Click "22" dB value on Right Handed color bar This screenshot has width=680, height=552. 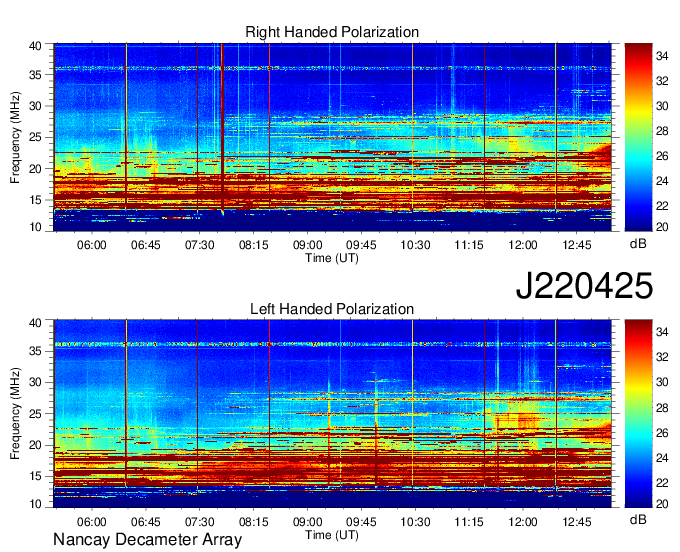point(662,206)
